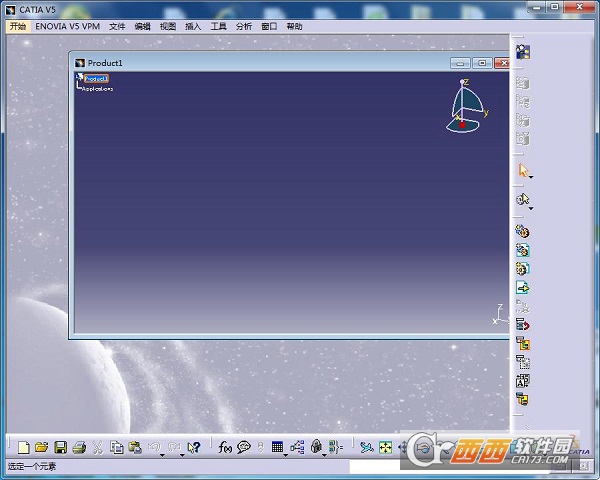Click the Selective Load dashed box icon

pyautogui.click(x=523, y=362)
